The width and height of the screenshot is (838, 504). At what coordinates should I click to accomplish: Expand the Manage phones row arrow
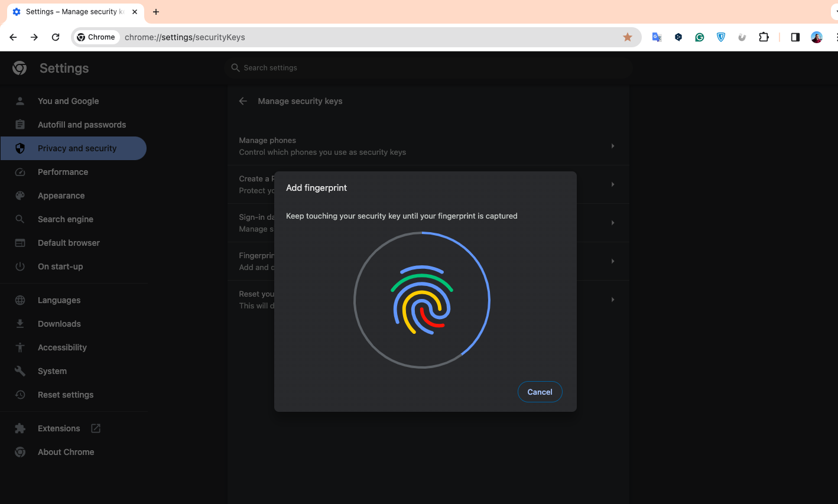pyautogui.click(x=613, y=146)
